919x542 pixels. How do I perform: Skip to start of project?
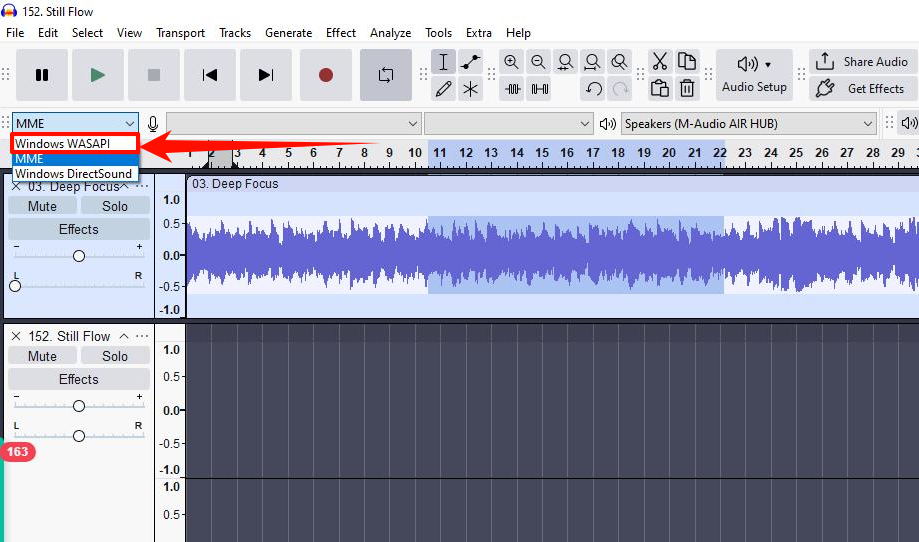pyautogui.click(x=210, y=75)
